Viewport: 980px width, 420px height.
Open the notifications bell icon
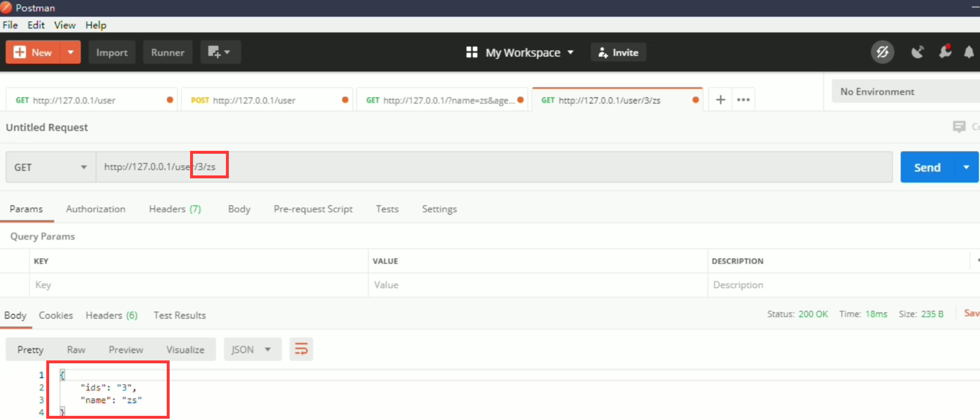click(969, 52)
